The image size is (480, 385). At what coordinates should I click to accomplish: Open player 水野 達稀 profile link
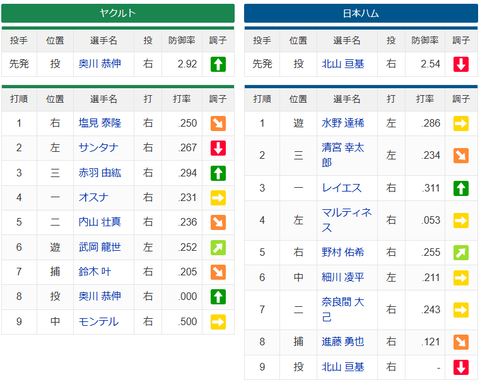pos(343,123)
